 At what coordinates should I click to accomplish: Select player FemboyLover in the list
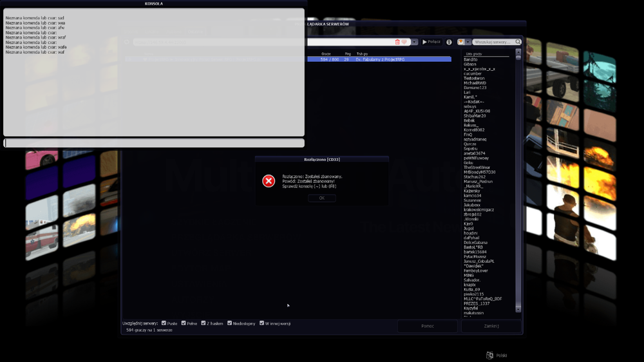[476, 271]
